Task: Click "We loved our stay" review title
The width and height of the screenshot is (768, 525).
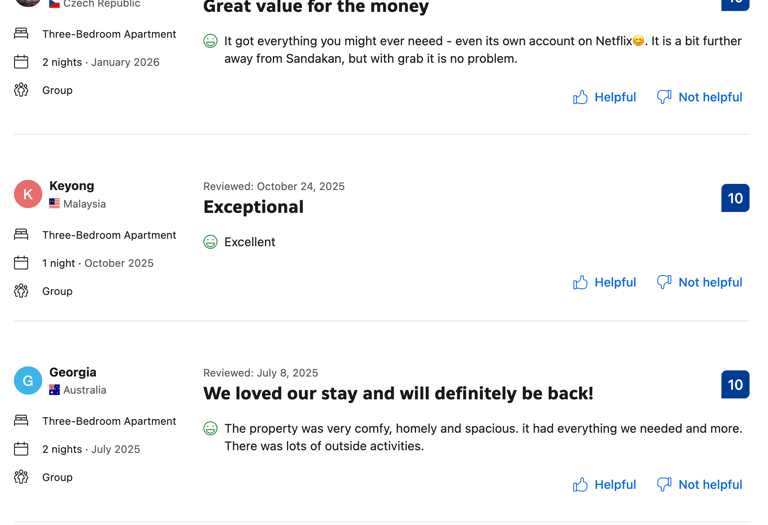Action: click(x=398, y=393)
